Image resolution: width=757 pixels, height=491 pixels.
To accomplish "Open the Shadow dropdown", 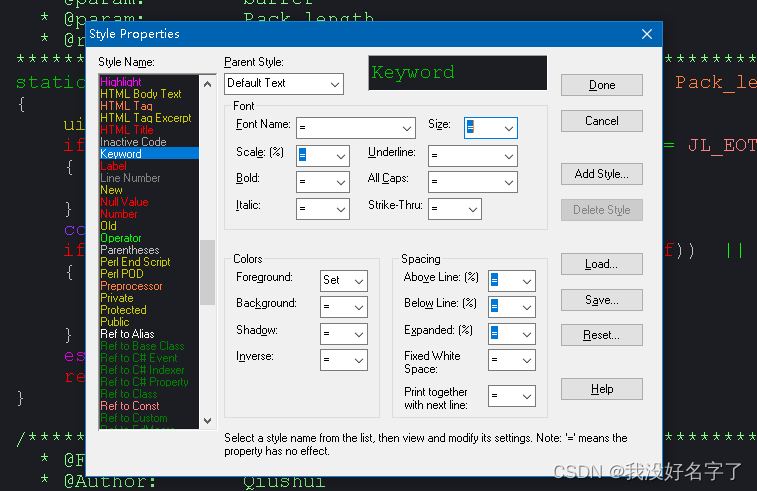I will coord(344,334).
